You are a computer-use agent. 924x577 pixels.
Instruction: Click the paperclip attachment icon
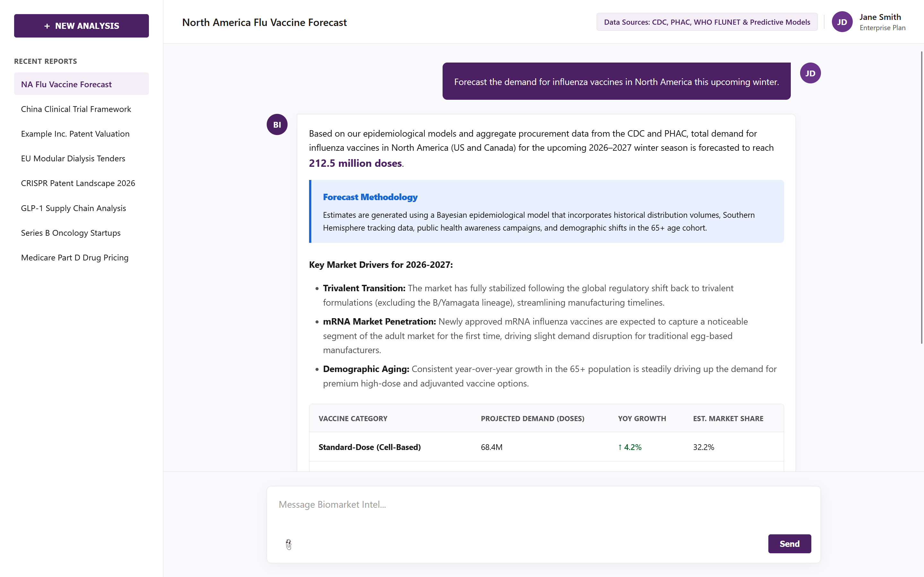(x=289, y=544)
